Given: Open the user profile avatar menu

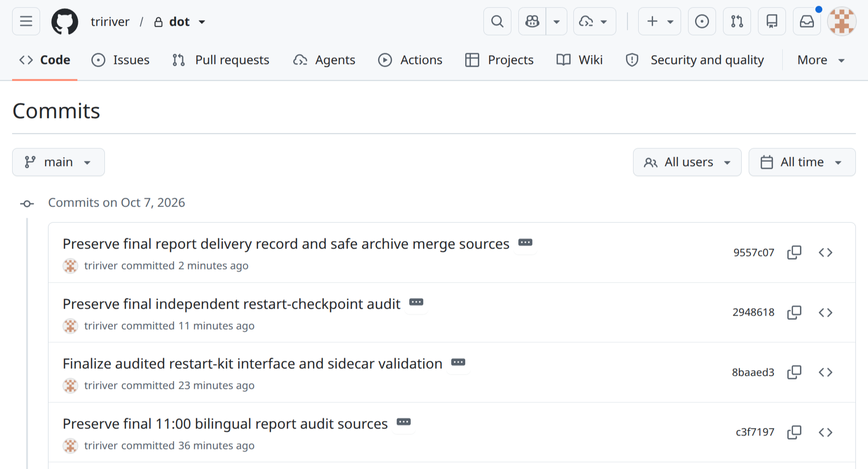Looking at the screenshot, I should coord(842,21).
